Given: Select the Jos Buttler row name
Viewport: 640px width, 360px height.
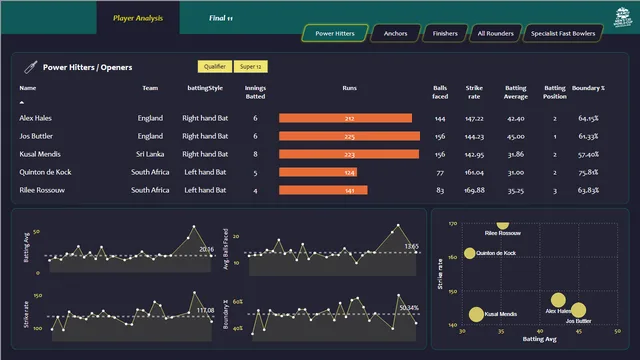Looking at the screenshot, I should coord(36,136).
